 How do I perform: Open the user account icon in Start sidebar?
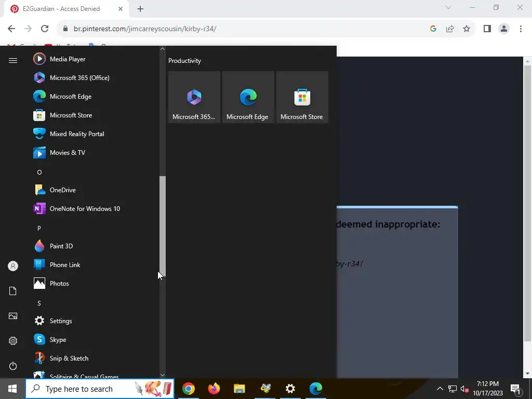click(13, 266)
